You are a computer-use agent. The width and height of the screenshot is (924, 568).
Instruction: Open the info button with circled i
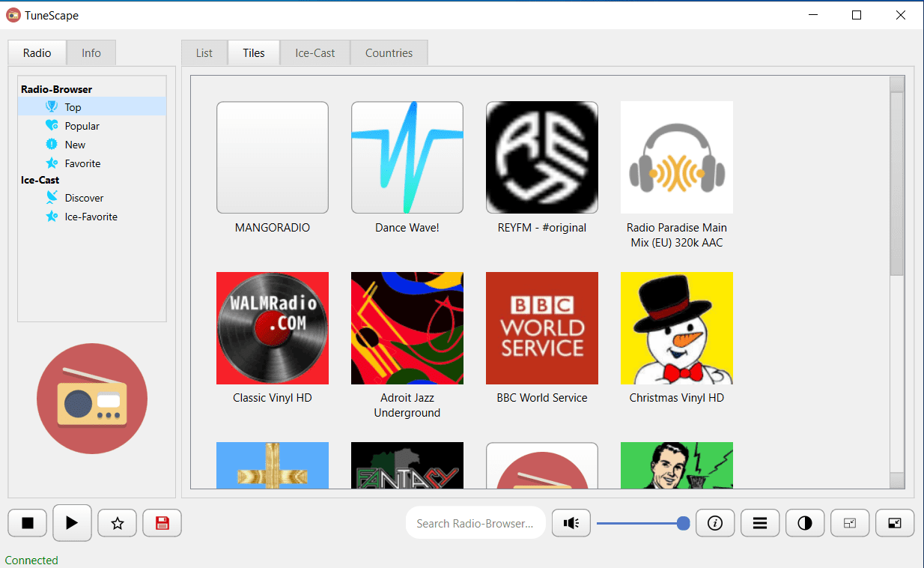(715, 523)
